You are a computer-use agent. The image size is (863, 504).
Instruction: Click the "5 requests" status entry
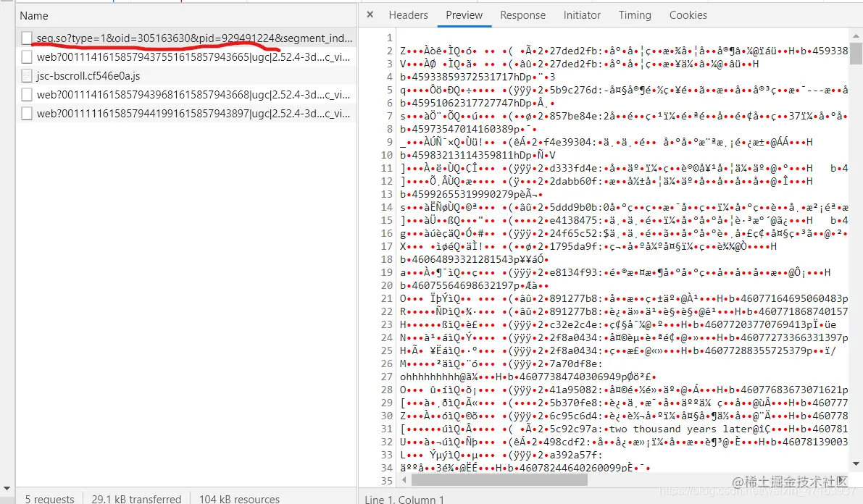(49, 498)
